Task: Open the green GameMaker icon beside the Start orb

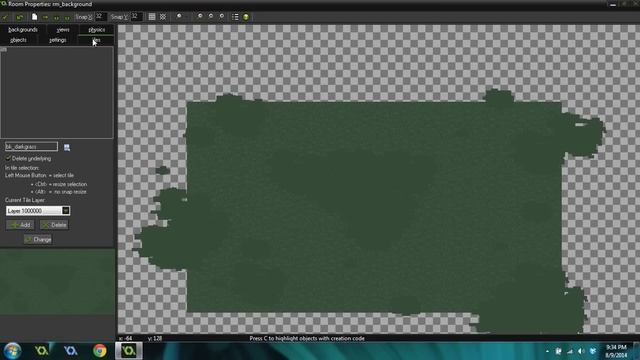Action: tap(42, 351)
